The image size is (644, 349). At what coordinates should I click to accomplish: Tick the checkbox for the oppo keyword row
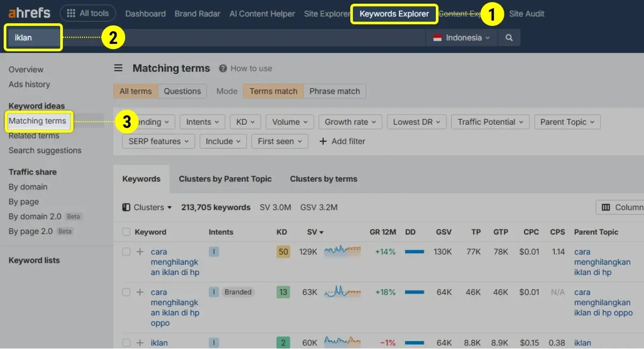126,292
